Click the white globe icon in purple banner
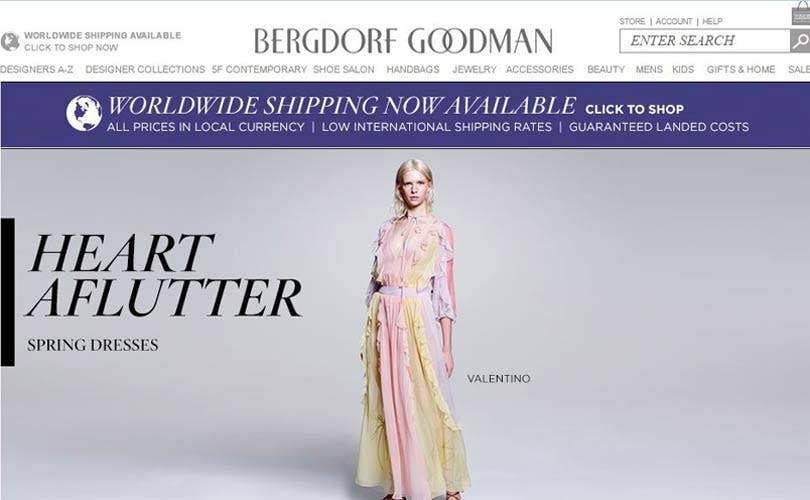The image size is (810, 500). click(84, 113)
